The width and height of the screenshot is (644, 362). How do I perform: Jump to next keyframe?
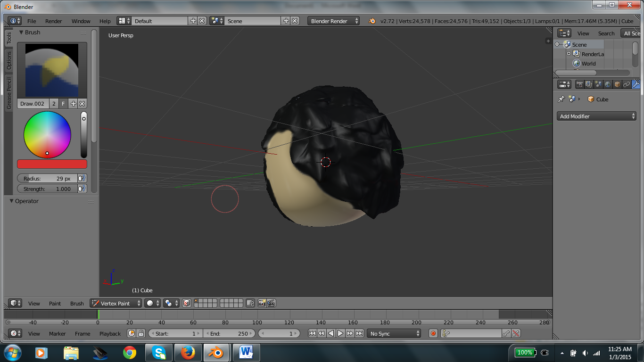click(x=350, y=333)
